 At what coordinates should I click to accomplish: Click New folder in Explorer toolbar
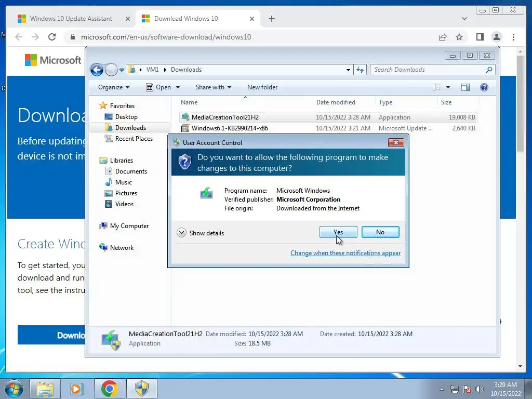click(x=262, y=87)
